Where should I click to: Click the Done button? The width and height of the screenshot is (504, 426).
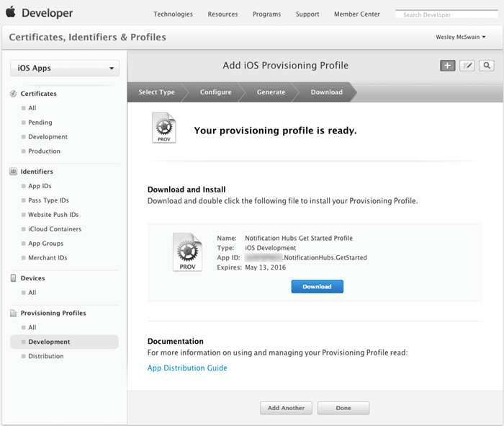pos(343,408)
